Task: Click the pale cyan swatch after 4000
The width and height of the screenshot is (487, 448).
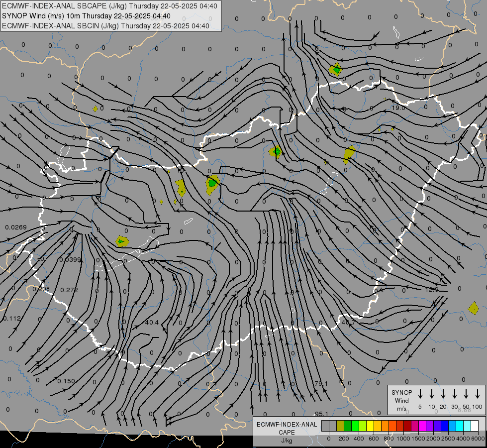Action: click(467, 426)
